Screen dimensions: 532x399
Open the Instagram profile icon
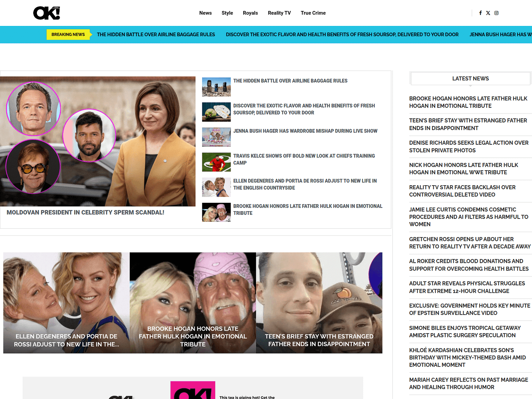coord(497,13)
